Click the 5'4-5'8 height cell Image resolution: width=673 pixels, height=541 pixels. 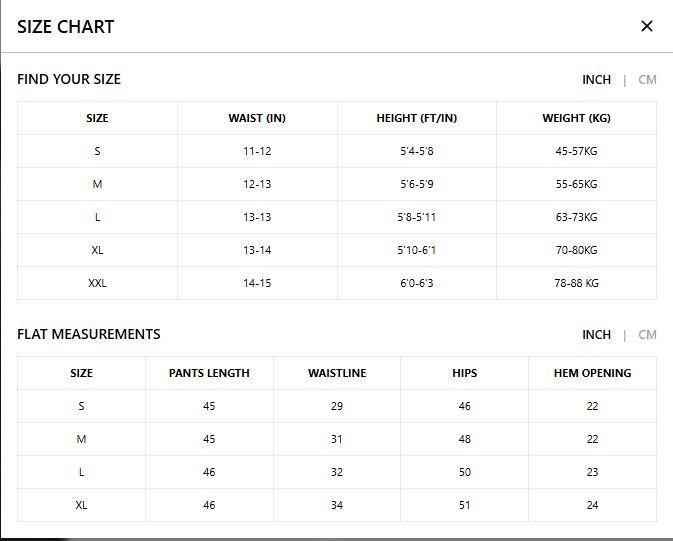416,151
